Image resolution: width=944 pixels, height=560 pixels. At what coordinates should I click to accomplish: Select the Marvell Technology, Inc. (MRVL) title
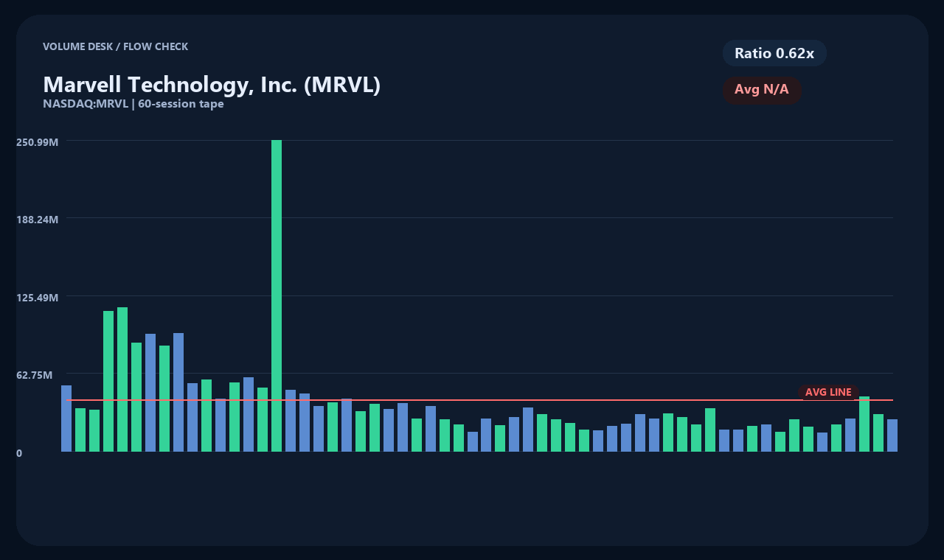click(212, 85)
